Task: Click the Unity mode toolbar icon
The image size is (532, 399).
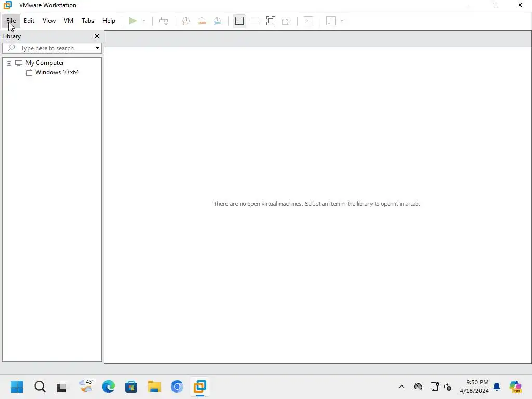Action: click(286, 21)
